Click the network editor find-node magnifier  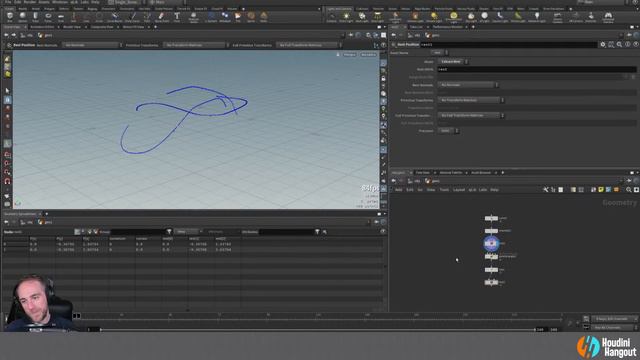(x=629, y=190)
